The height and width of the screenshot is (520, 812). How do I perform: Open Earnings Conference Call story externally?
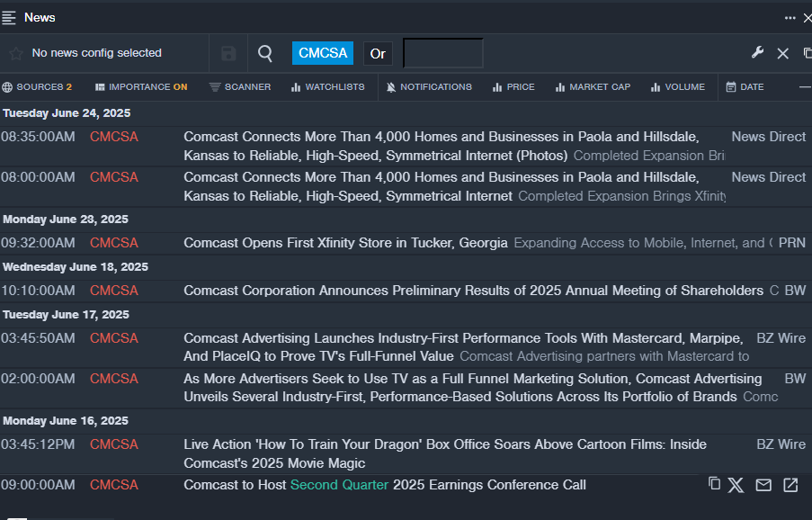pos(790,485)
